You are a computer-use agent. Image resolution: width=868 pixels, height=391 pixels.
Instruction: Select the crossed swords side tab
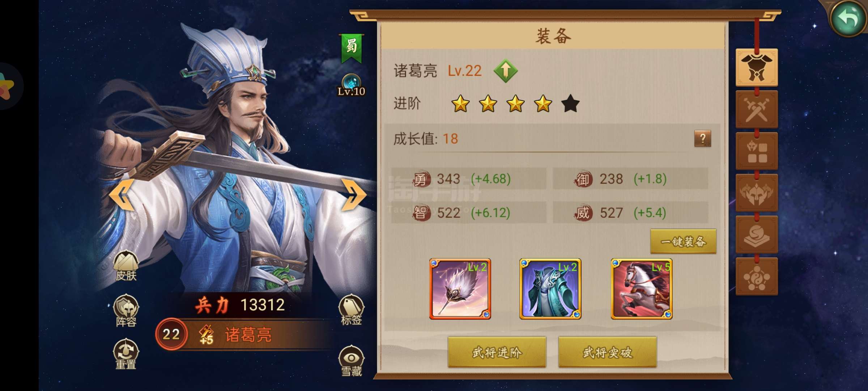coord(757,109)
